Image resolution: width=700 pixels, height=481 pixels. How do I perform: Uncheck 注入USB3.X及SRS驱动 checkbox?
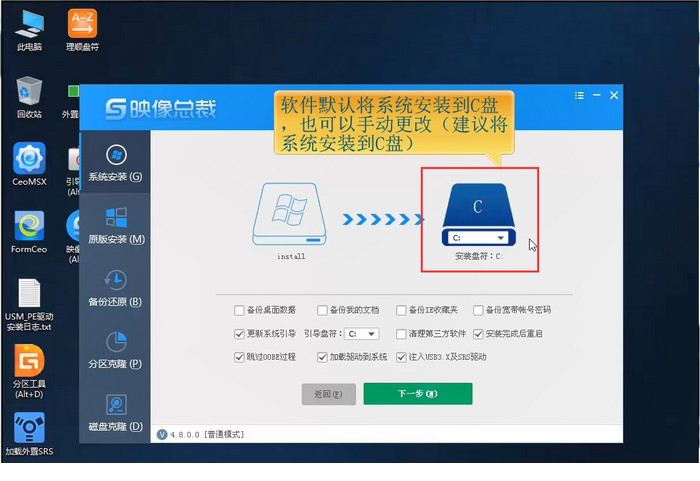401,357
